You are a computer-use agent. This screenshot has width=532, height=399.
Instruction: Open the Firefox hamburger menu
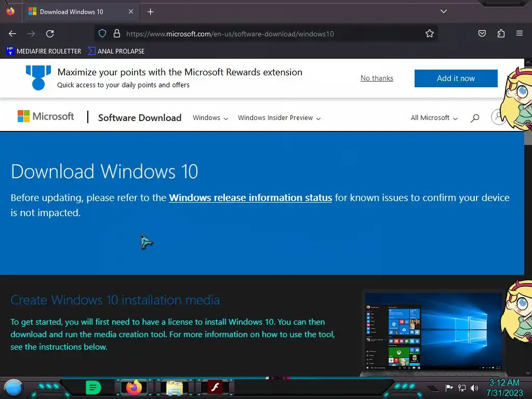pos(520,34)
